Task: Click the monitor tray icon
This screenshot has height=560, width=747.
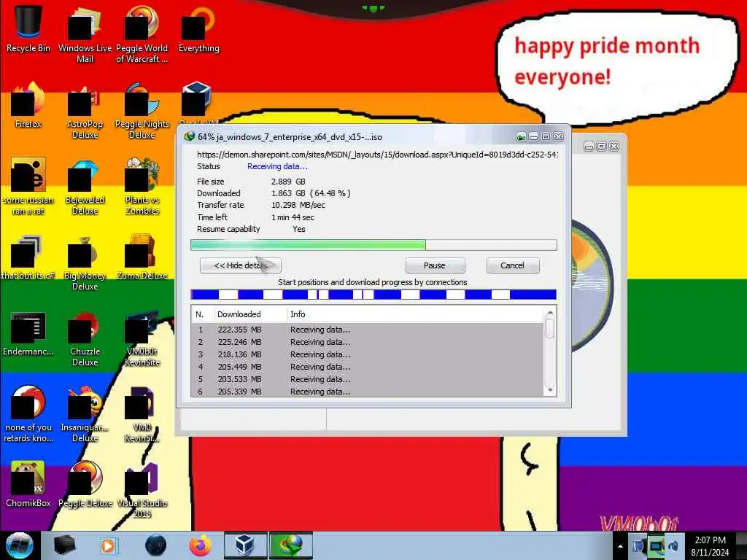Action: click(657, 545)
